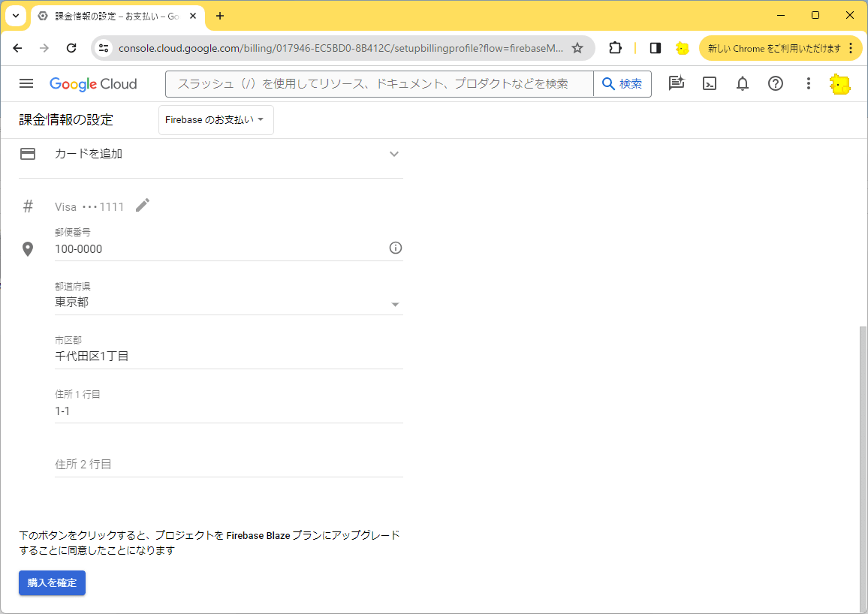Open the notifications bell
The width and height of the screenshot is (868, 614).
[743, 83]
